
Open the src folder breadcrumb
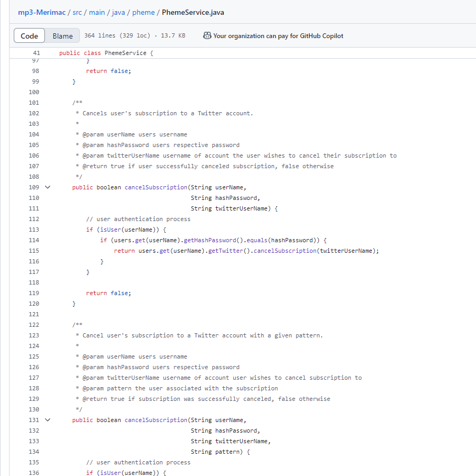pyautogui.click(x=77, y=13)
